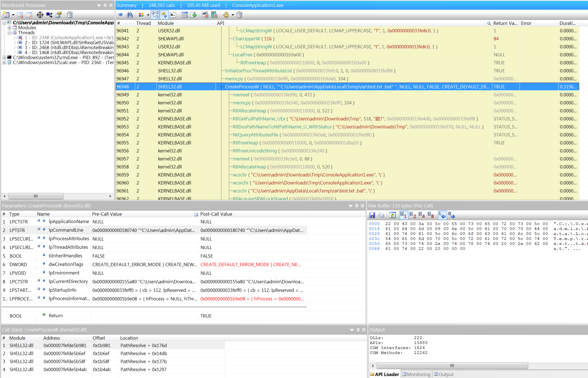This screenshot has height=378, width=588.
Task: Switch to the Monitoring tab
Action: point(416,374)
